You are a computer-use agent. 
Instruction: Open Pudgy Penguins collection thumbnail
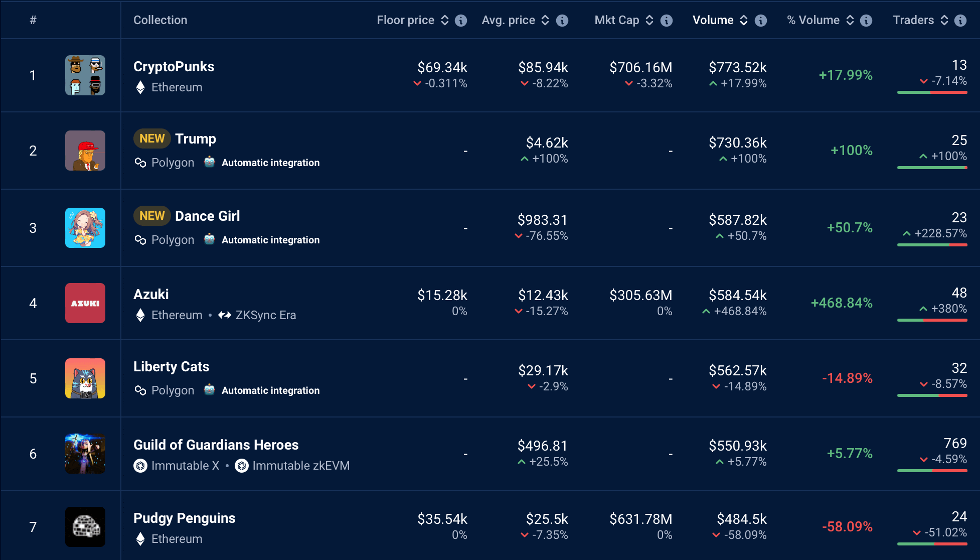pos(85,527)
